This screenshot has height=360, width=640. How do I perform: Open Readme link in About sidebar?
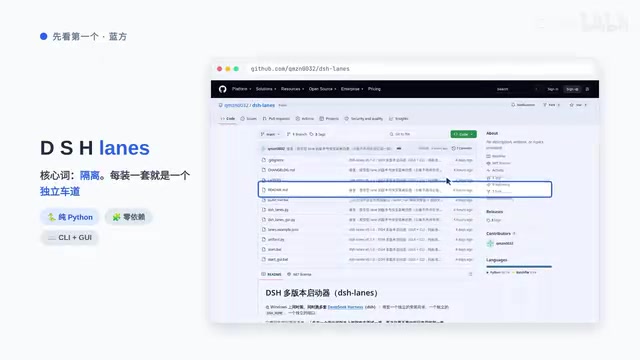pos(496,156)
